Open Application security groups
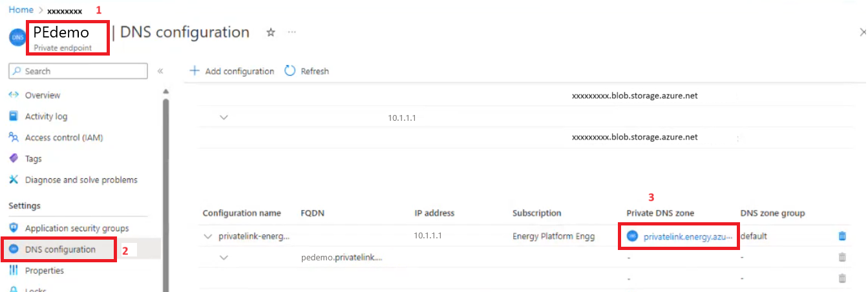This screenshot has width=868, height=292. pos(76,228)
